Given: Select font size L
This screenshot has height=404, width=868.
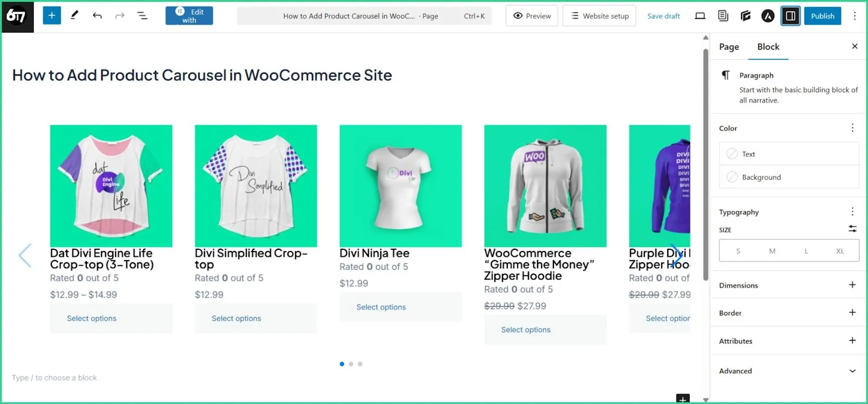Looking at the screenshot, I should pyautogui.click(x=806, y=251).
